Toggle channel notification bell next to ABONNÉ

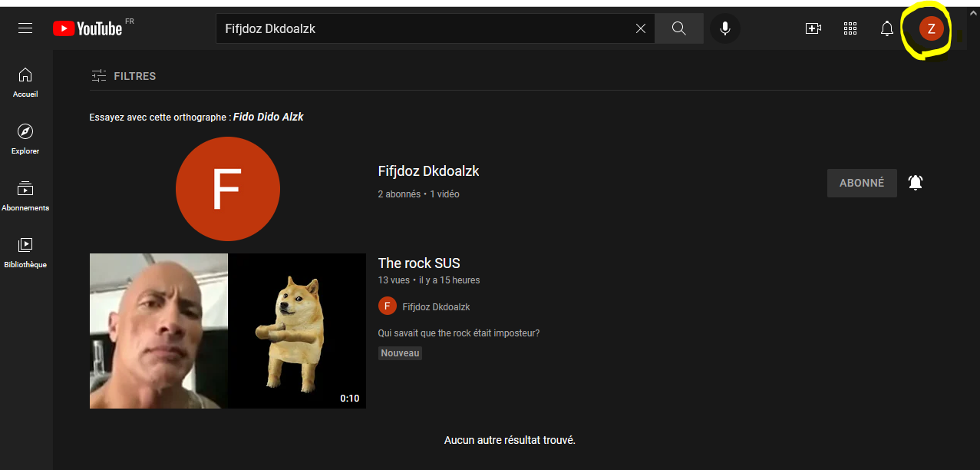[x=915, y=183]
